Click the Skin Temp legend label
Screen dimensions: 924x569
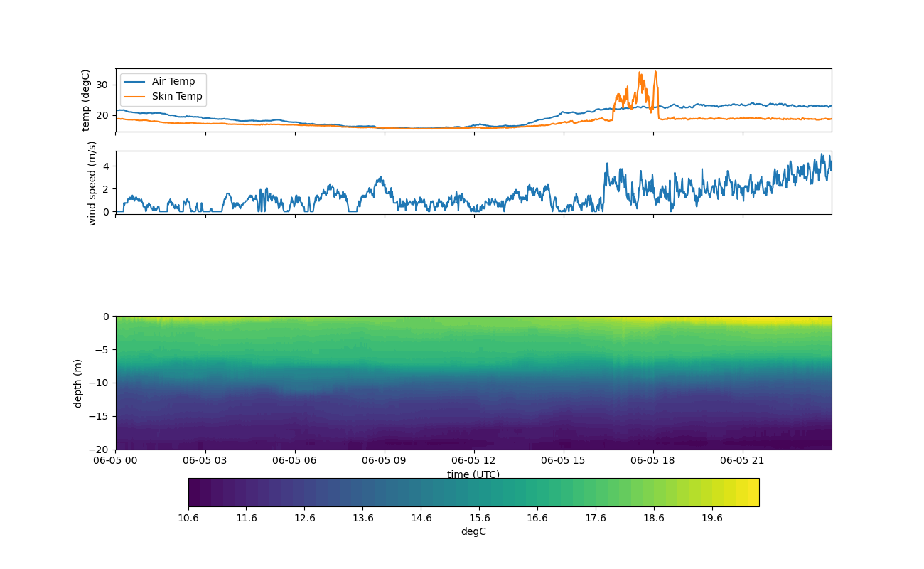(x=177, y=96)
